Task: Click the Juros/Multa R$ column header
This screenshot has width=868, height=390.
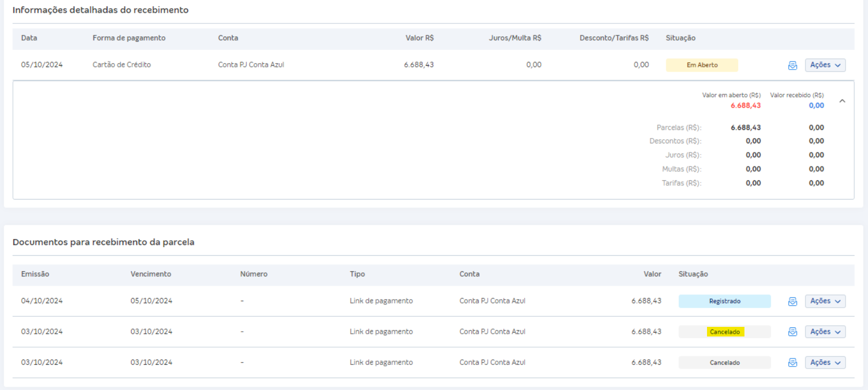Action: (x=514, y=38)
